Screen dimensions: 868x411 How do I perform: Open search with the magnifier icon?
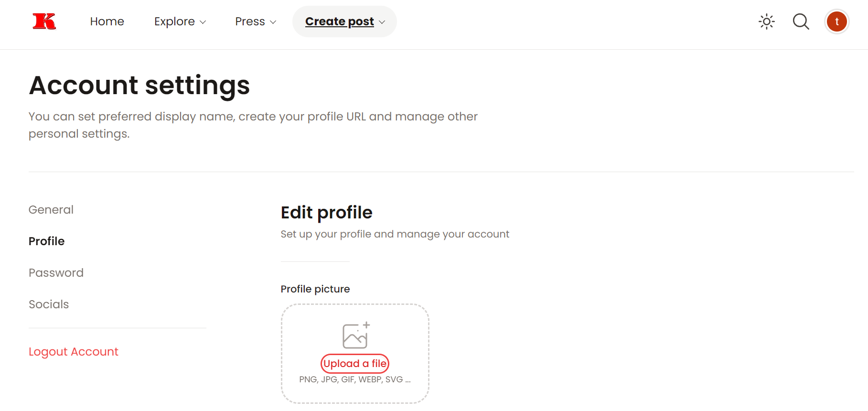pos(801,22)
